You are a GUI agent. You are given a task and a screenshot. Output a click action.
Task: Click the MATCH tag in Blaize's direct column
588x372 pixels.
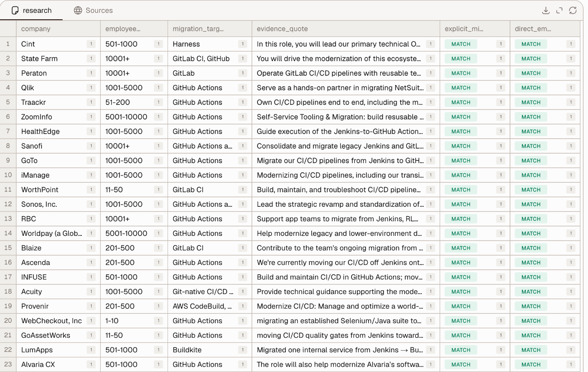531,248
